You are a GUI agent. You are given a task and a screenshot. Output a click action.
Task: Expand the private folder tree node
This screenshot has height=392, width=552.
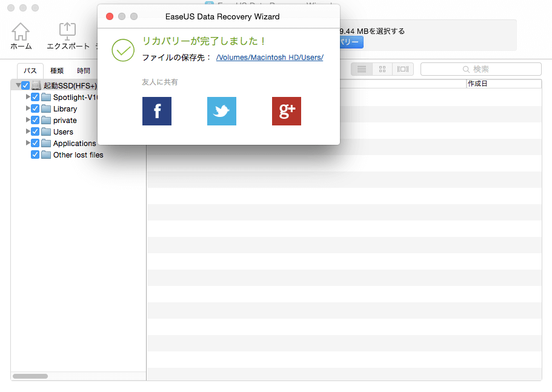(28, 120)
